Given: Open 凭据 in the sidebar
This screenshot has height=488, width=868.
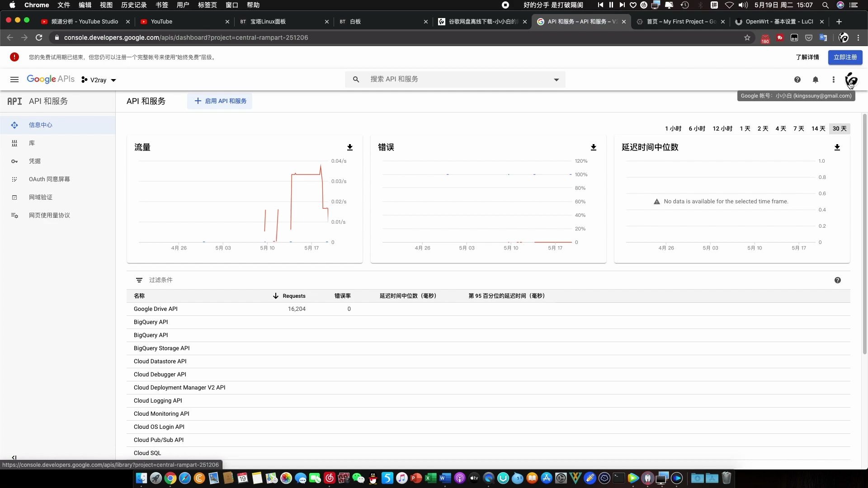Looking at the screenshot, I should click(x=58, y=161).
